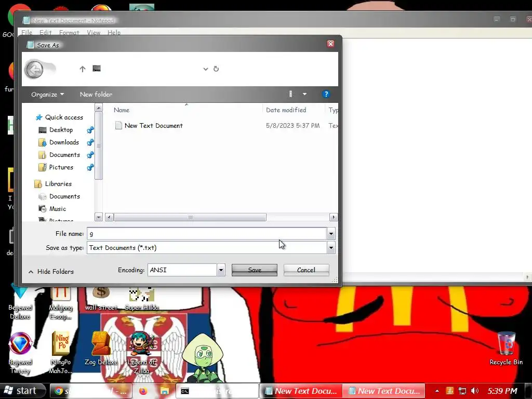
Task: Select Libraries in navigation pane
Action: 58,183
